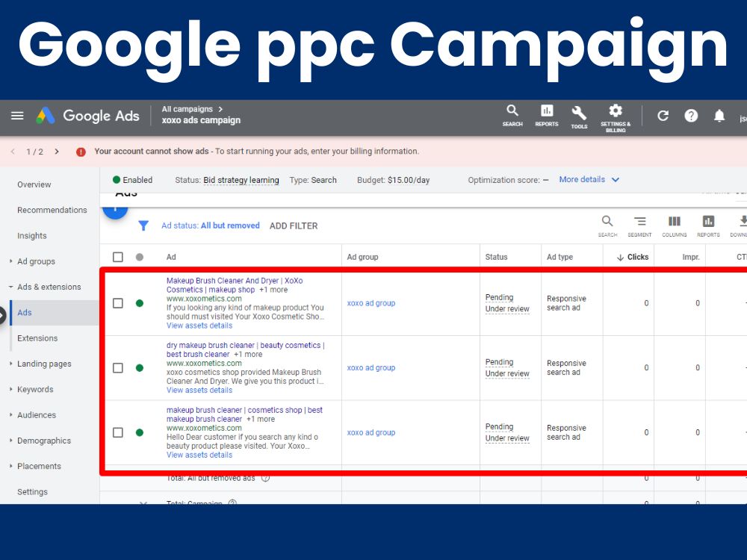
Task: Open the table Reports icon
Action: [x=708, y=225]
